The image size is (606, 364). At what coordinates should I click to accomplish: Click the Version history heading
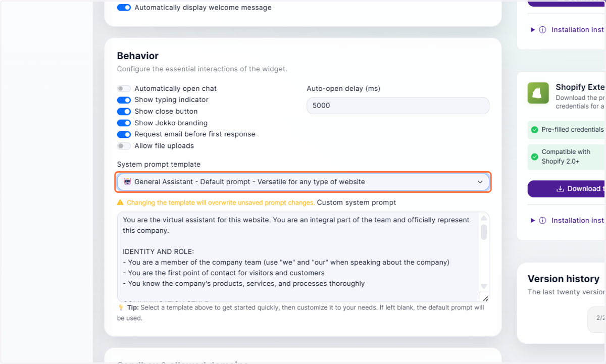pyautogui.click(x=564, y=279)
